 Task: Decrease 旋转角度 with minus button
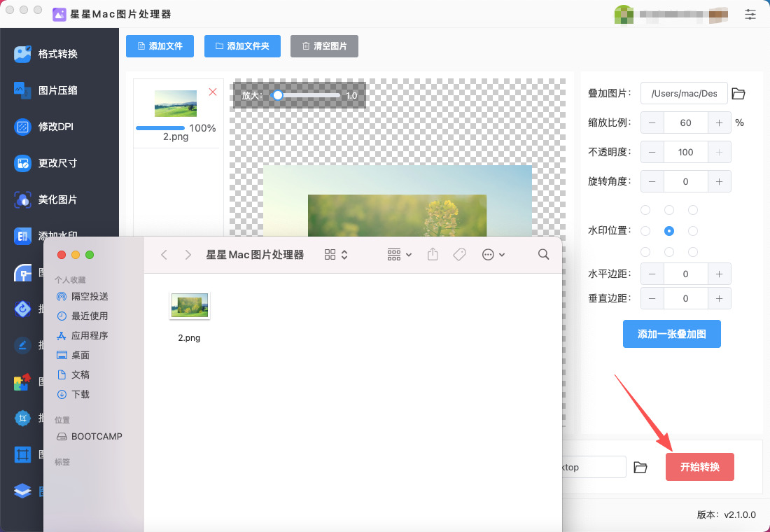coord(652,182)
